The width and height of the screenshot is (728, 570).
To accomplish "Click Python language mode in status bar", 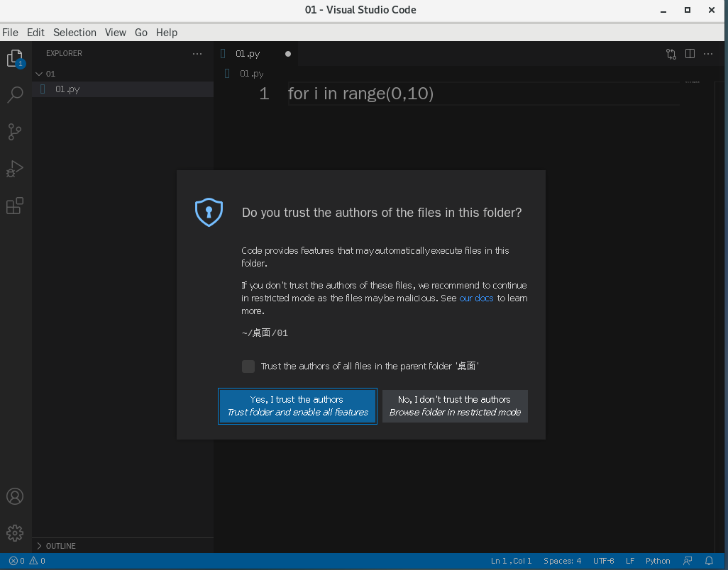I will click(x=658, y=561).
